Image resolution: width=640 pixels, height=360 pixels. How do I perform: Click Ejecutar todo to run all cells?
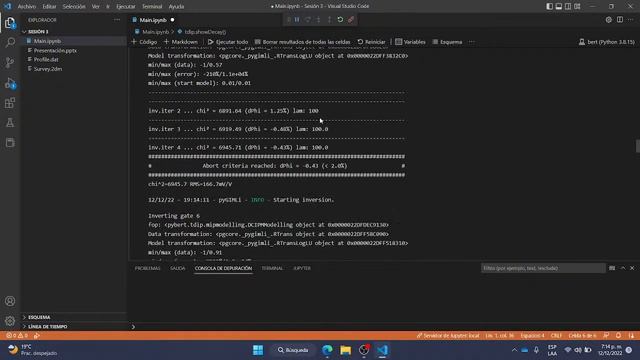coord(228,42)
